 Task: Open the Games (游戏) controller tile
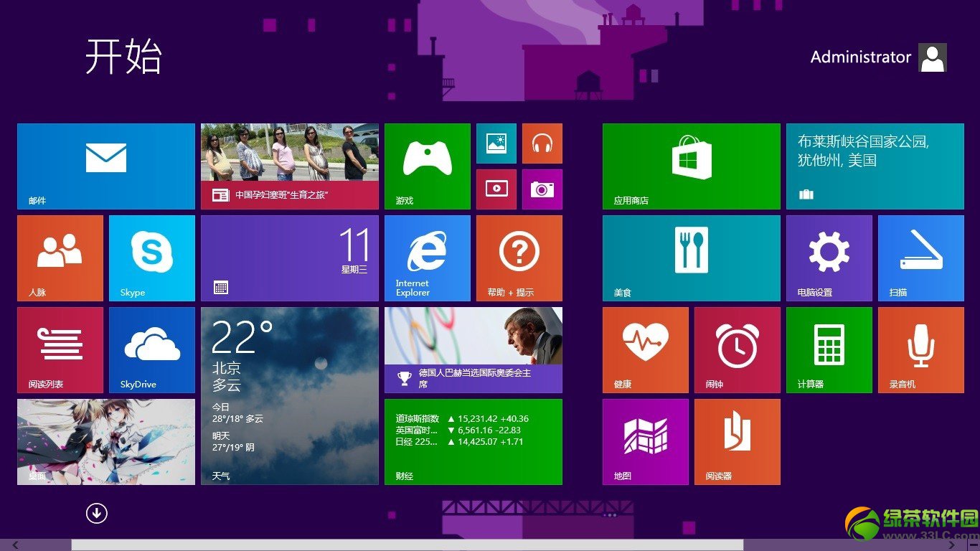click(428, 166)
